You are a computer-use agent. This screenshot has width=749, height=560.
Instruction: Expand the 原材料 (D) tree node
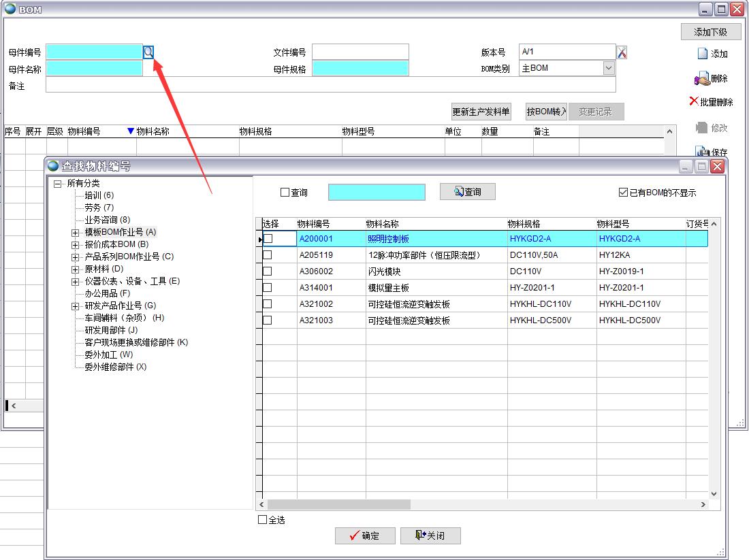click(x=76, y=269)
